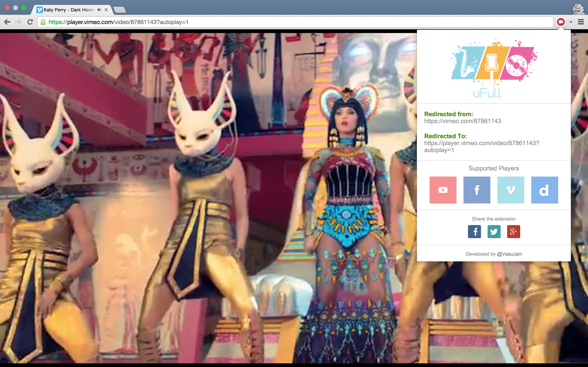Mute the tab via speaker icon
This screenshot has height=367, width=588.
99,10
